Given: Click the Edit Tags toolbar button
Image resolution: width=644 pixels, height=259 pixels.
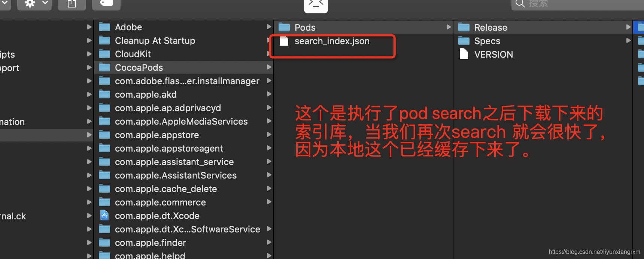Looking at the screenshot, I should pyautogui.click(x=106, y=4).
